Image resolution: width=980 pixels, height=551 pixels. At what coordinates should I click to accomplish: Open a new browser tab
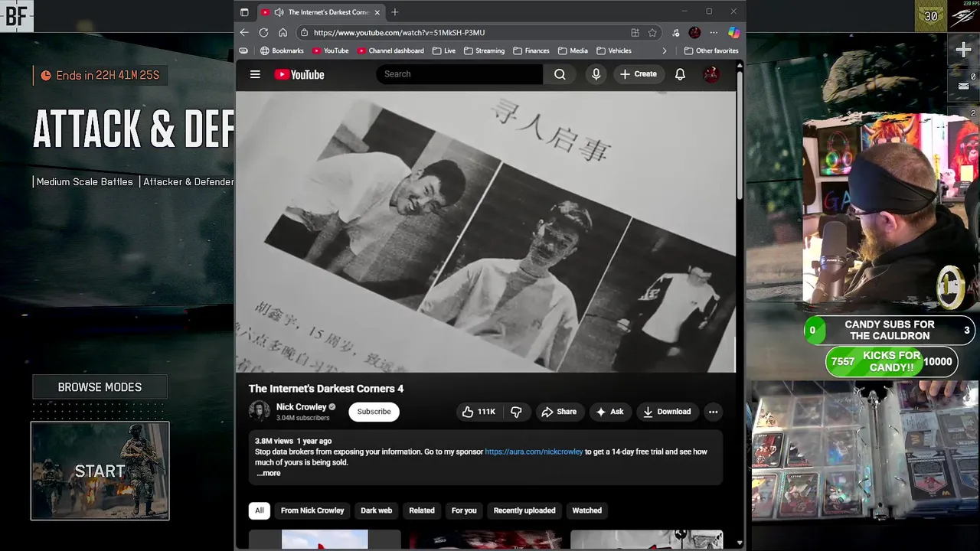395,12
